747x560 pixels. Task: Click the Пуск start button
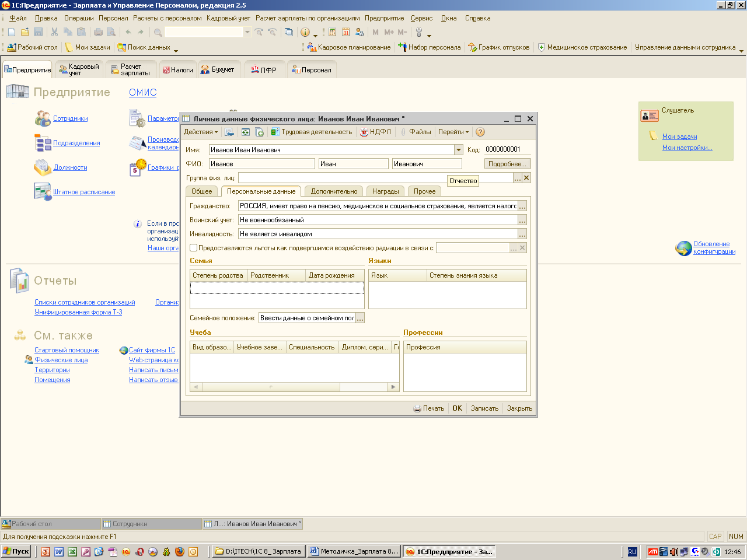16,551
